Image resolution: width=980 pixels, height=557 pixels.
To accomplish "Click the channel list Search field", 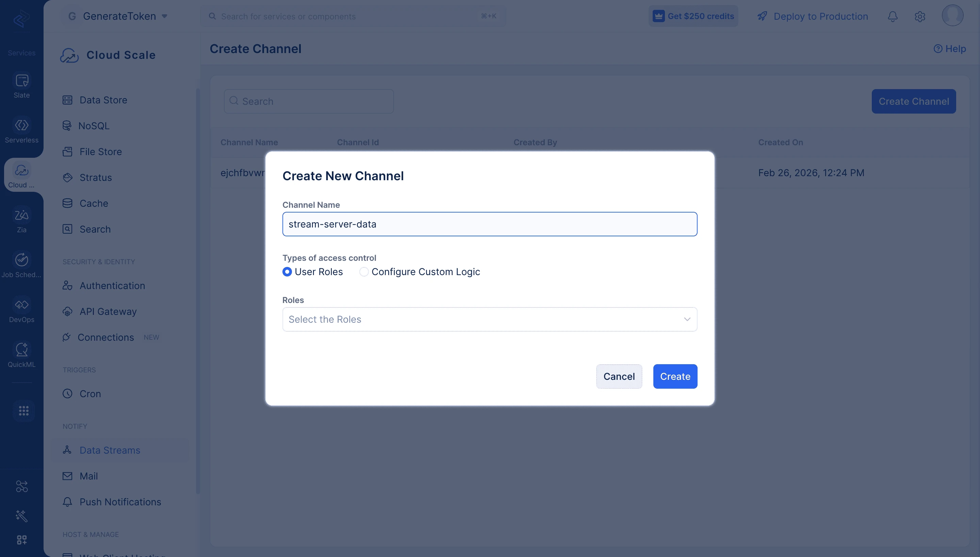I will [309, 101].
